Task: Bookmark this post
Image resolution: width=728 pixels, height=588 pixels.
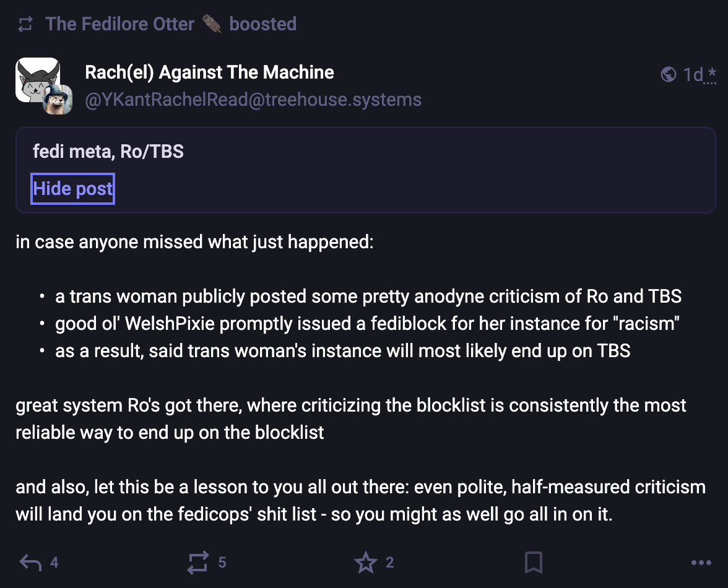Action: pyautogui.click(x=533, y=563)
